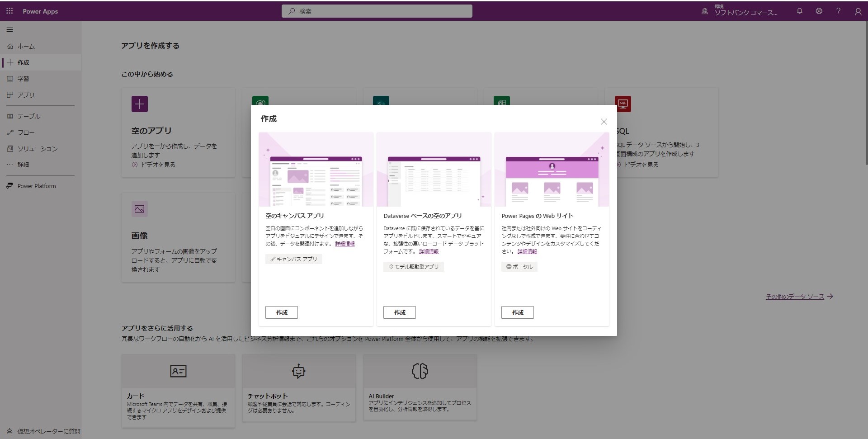Open 詳細情報 link for Power Pages
868x439 pixels.
point(527,251)
